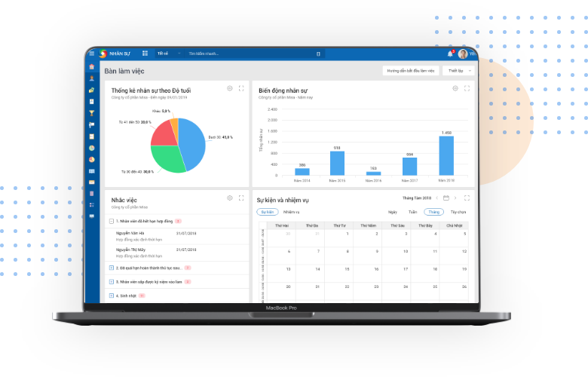
Task: Click the quick search input field
Action: tap(249, 54)
